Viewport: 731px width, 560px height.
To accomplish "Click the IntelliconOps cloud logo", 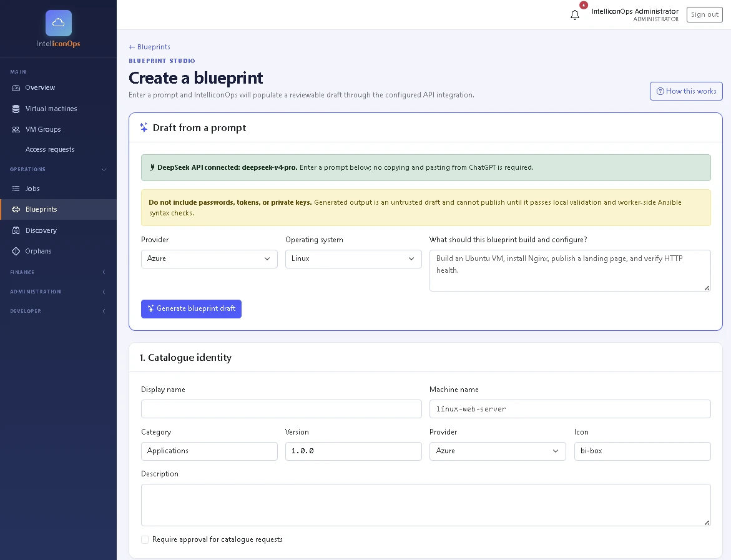I will pos(58,23).
